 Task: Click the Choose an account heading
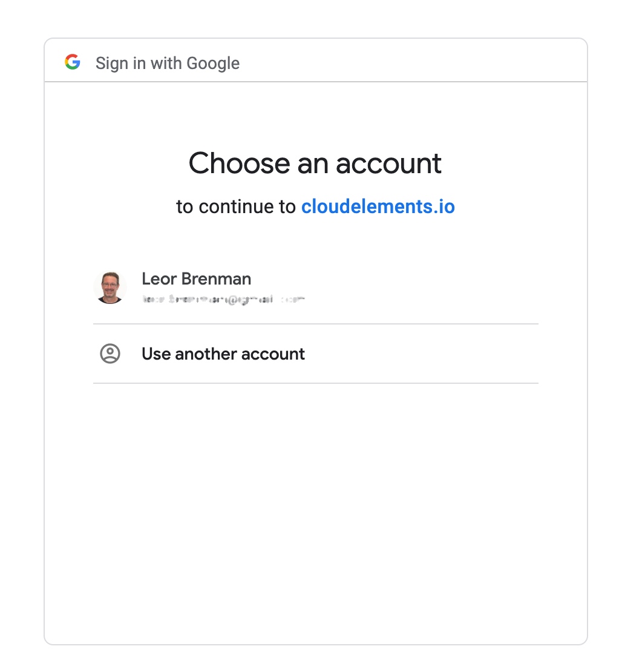[315, 163]
